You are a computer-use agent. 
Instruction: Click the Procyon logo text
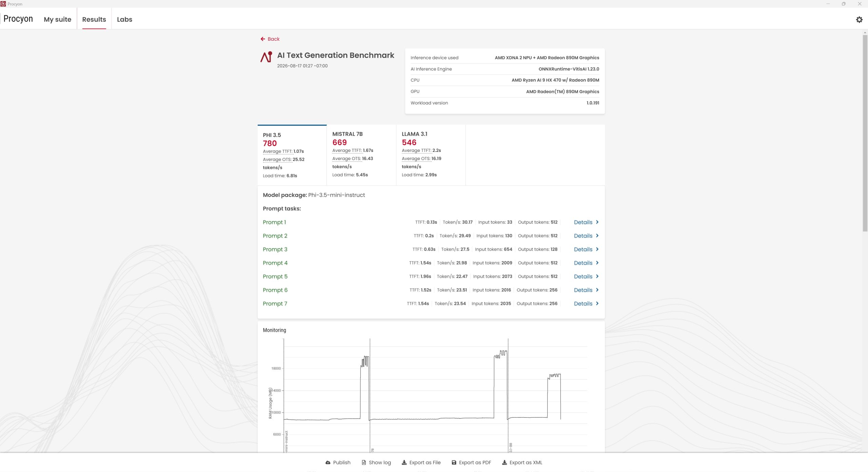[x=18, y=19]
